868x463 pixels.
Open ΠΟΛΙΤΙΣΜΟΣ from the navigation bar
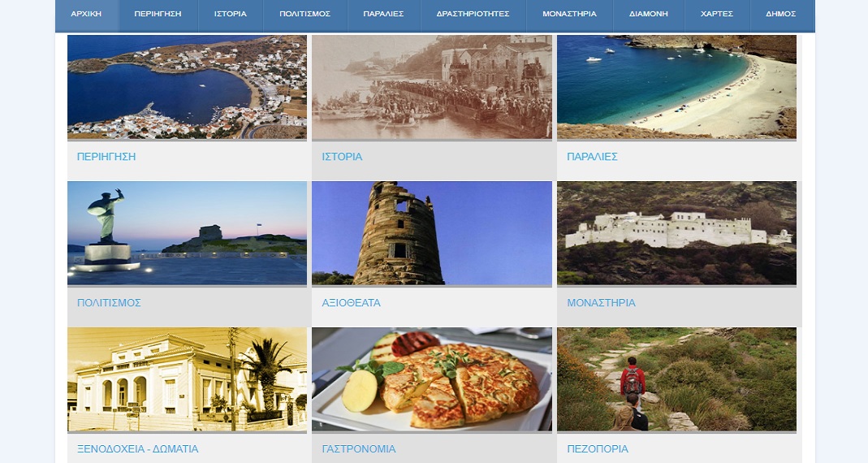coord(304,14)
